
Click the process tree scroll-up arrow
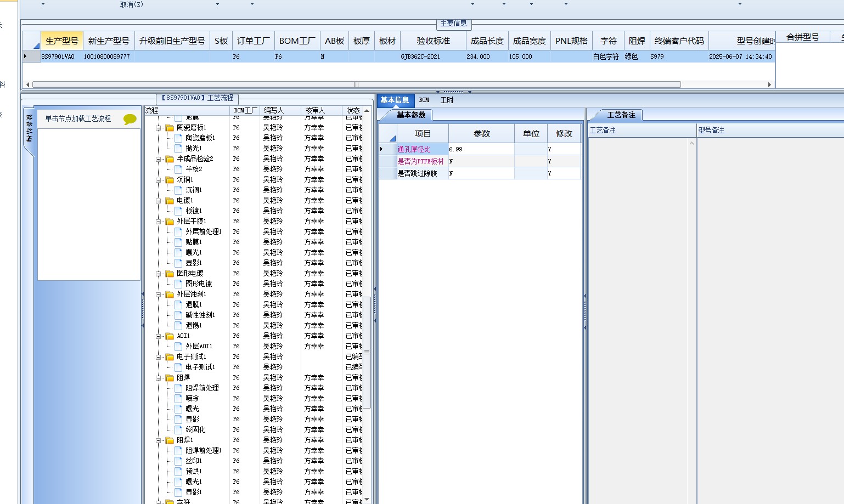(367, 111)
